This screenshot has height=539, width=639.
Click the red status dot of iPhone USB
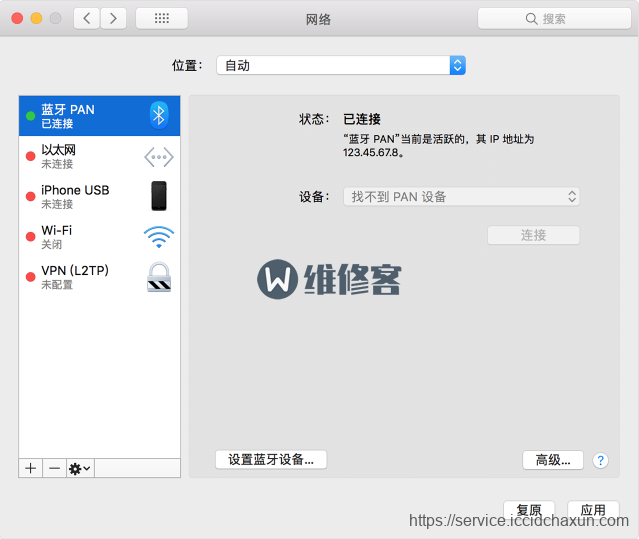tap(31, 196)
